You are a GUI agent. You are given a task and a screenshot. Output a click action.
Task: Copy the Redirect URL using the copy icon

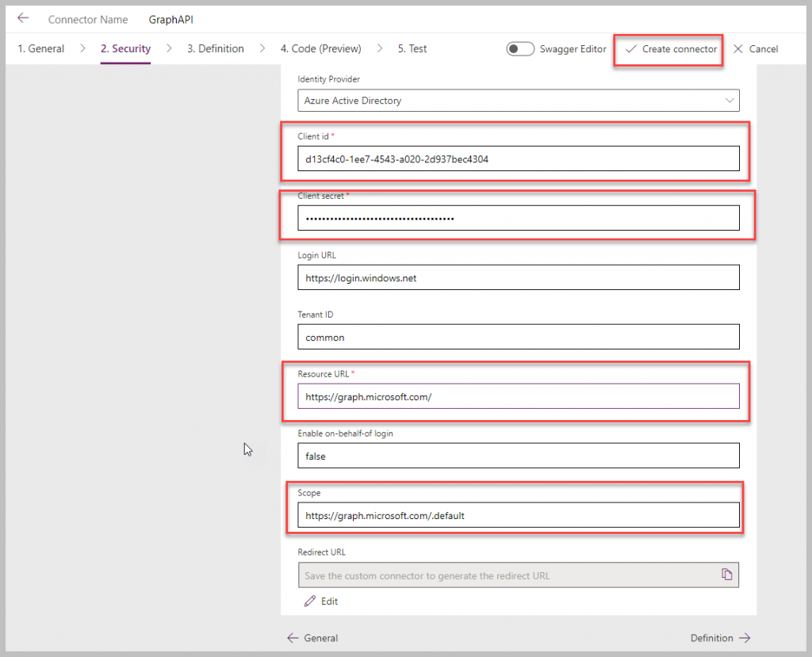(x=727, y=574)
